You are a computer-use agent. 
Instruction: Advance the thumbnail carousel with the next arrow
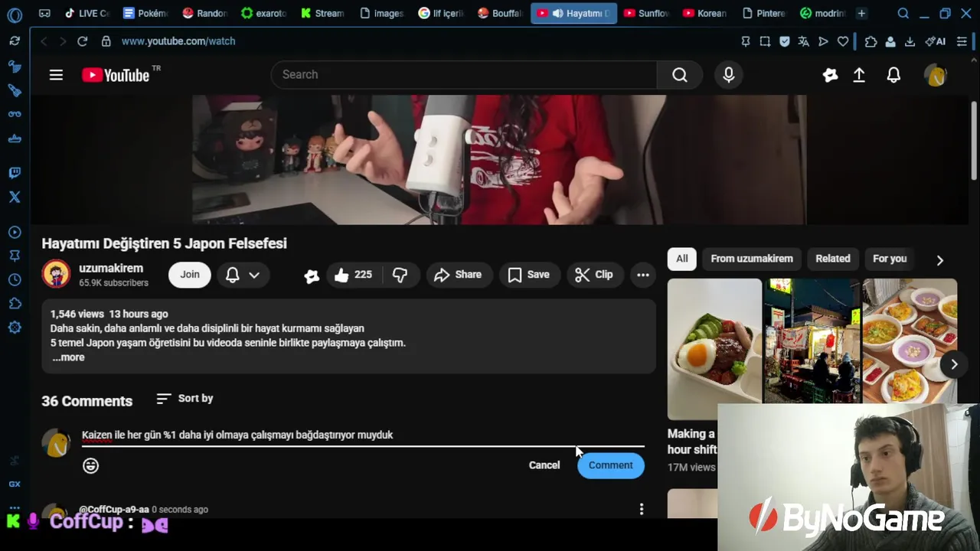click(954, 364)
